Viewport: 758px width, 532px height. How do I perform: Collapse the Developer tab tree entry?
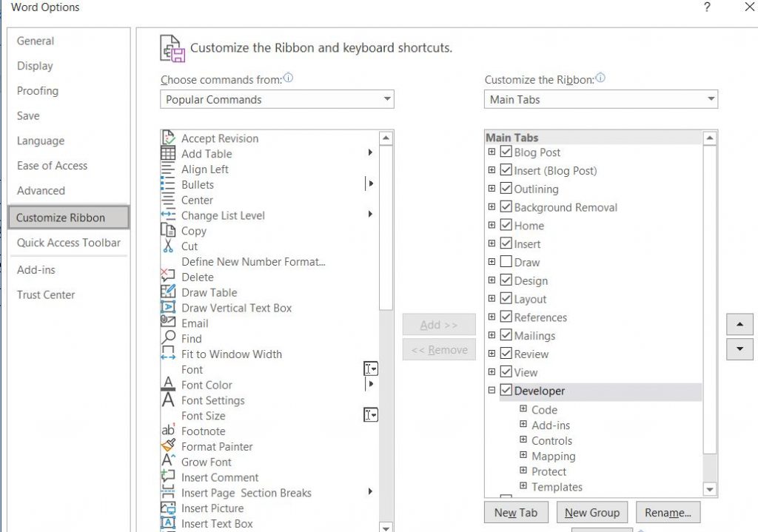(x=492, y=391)
